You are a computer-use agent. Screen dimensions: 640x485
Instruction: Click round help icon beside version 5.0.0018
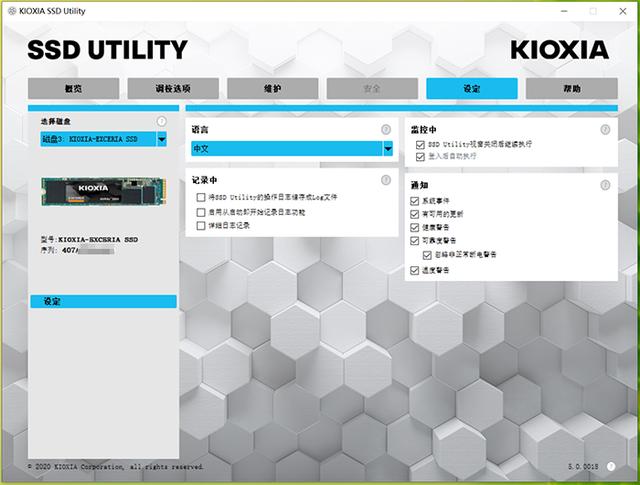611,466
